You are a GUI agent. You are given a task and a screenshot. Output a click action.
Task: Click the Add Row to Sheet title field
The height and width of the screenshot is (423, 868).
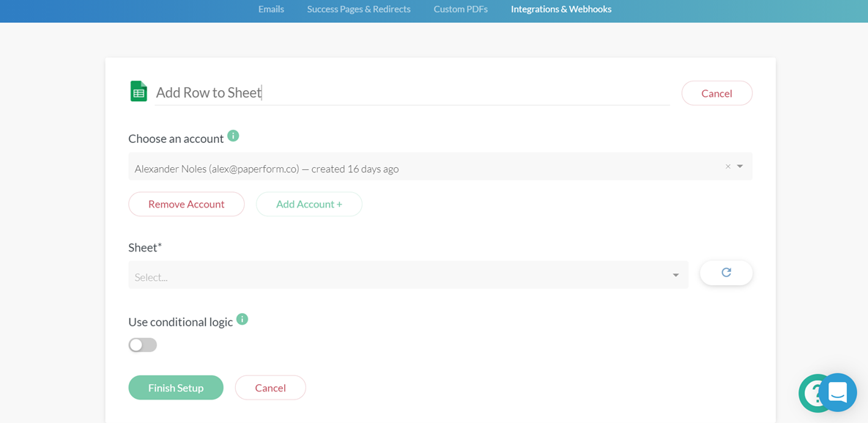point(410,92)
